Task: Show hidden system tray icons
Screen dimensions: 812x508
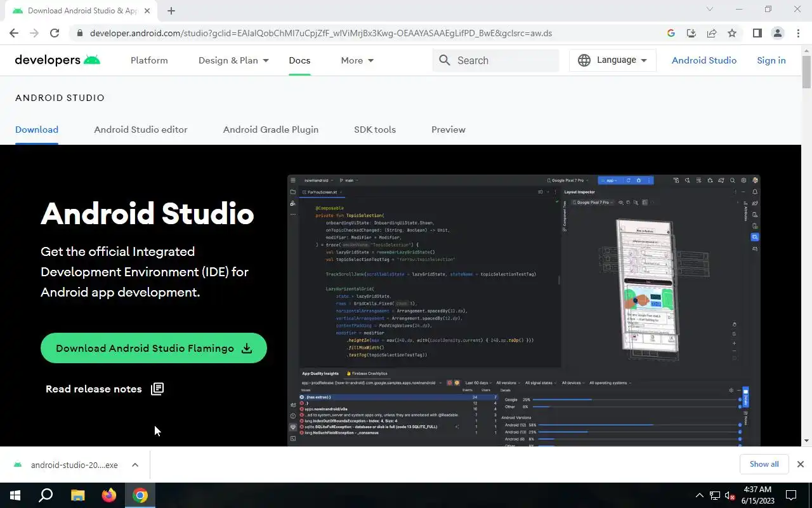Action: [700, 495]
